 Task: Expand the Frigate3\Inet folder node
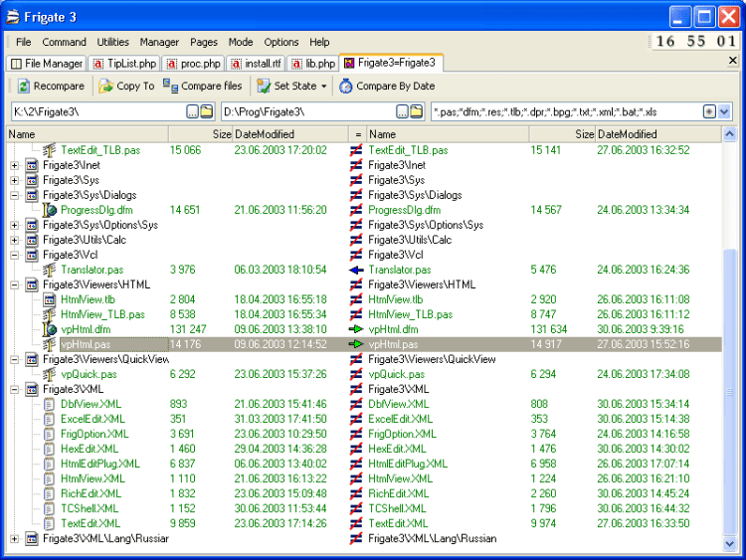pyautogui.click(x=14, y=165)
